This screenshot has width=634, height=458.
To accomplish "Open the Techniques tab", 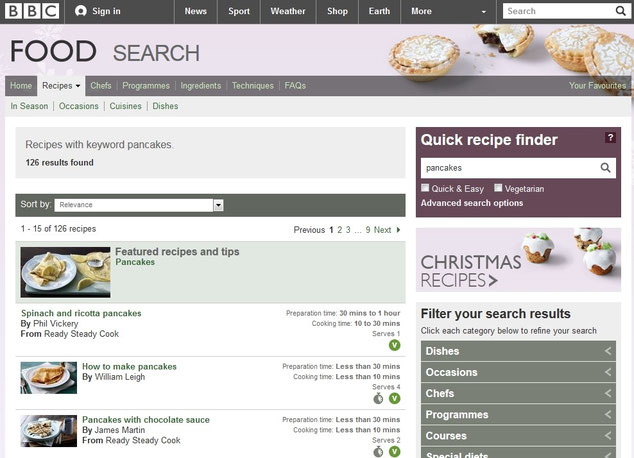I will (253, 86).
